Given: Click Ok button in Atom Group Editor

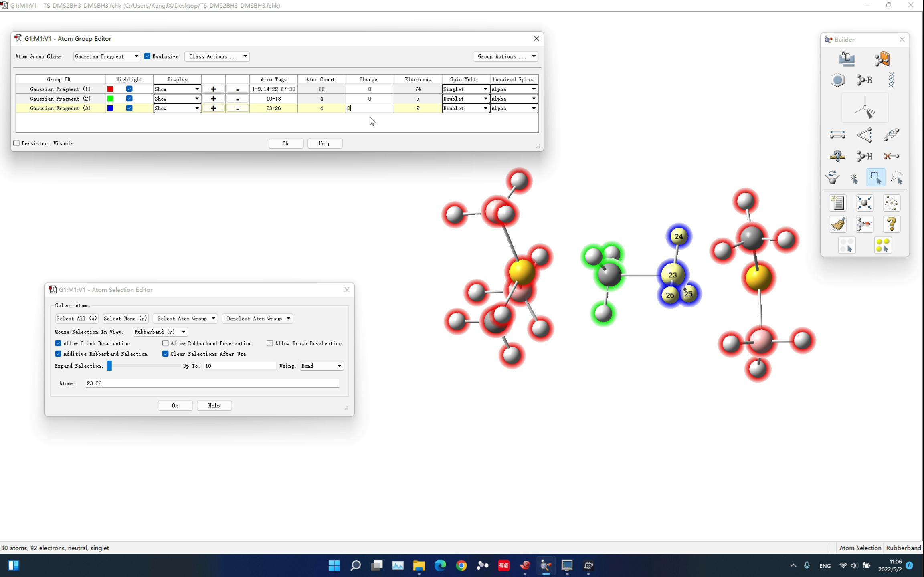Looking at the screenshot, I should pos(286,143).
